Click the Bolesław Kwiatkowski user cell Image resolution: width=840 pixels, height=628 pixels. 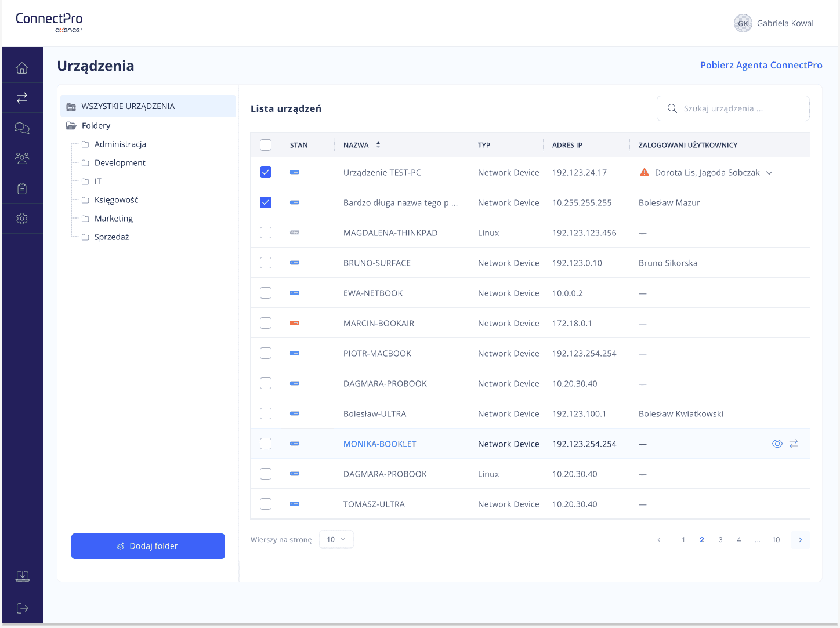(681, 413)
